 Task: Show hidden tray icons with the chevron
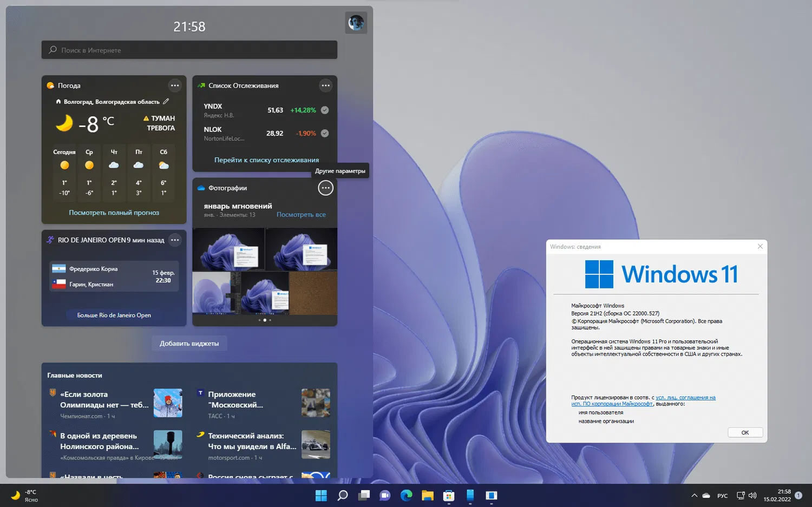[x=694, y=496]
